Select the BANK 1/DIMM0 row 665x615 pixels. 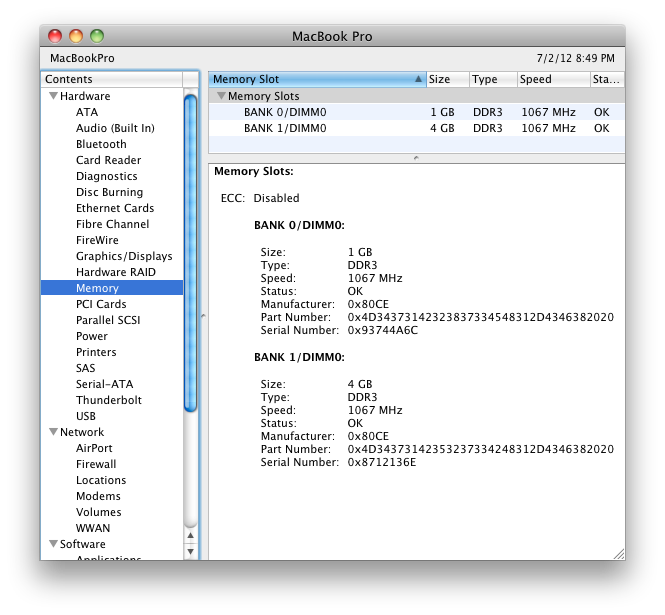416,128
